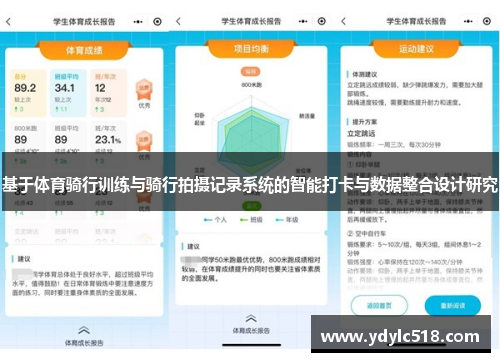
Task: Tap the up chevron above 体育成长报告 under 体育成绩 card
Action: 84,330
